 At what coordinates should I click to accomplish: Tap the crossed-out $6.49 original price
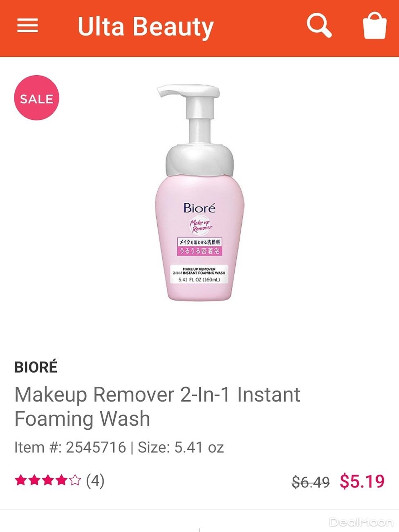tap(311, 482)
